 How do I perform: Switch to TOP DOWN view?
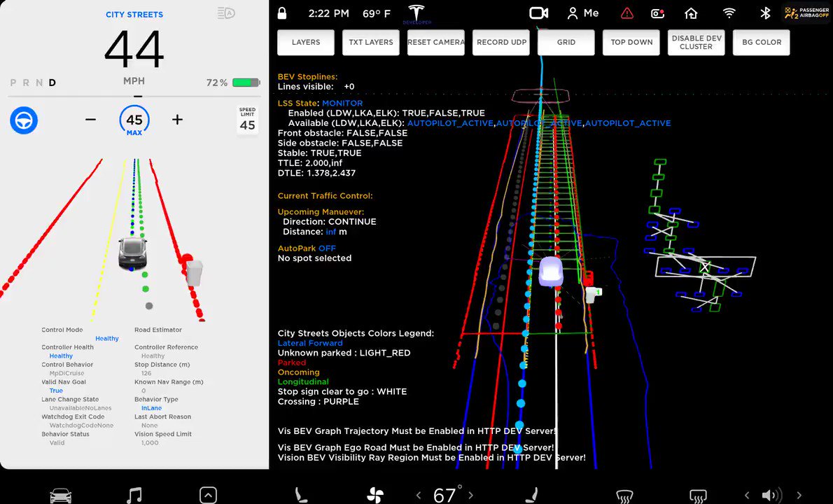pos(631,43)
